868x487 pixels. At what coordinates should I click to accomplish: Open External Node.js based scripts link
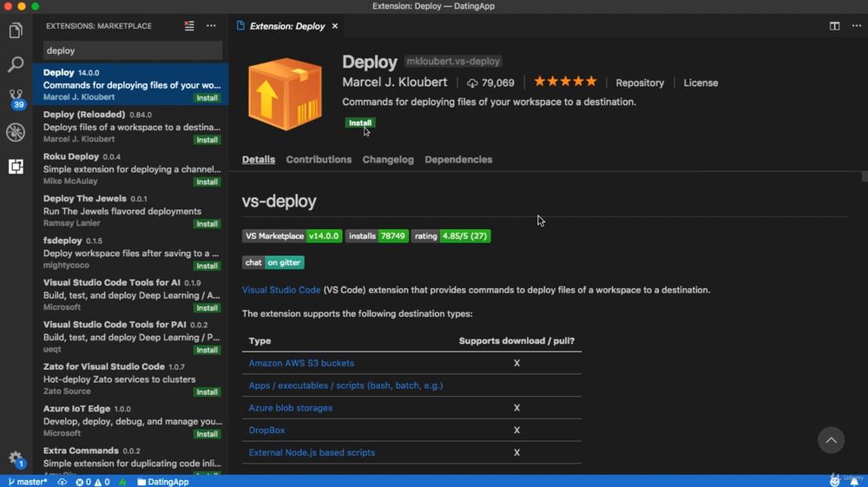tap(312, 452)
